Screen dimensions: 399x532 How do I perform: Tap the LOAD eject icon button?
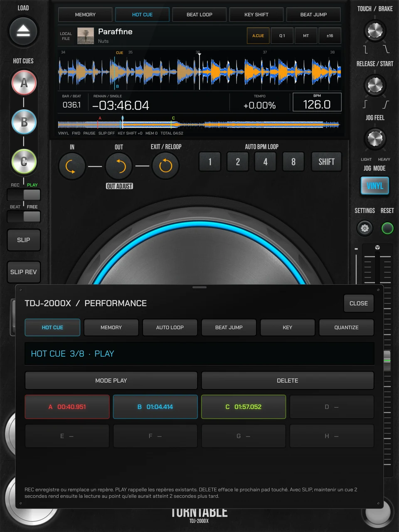tap(23, 31)
